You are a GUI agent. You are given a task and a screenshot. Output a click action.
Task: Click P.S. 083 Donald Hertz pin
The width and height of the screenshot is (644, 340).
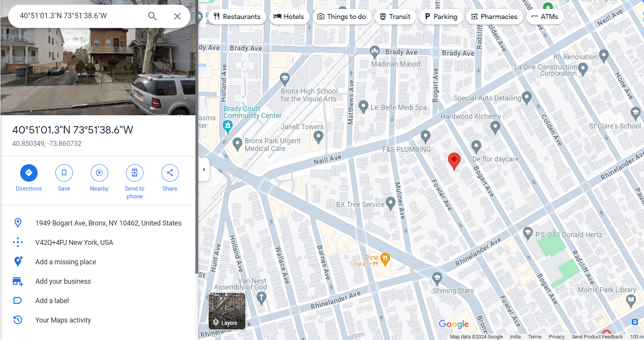click(x=528, y=233)
